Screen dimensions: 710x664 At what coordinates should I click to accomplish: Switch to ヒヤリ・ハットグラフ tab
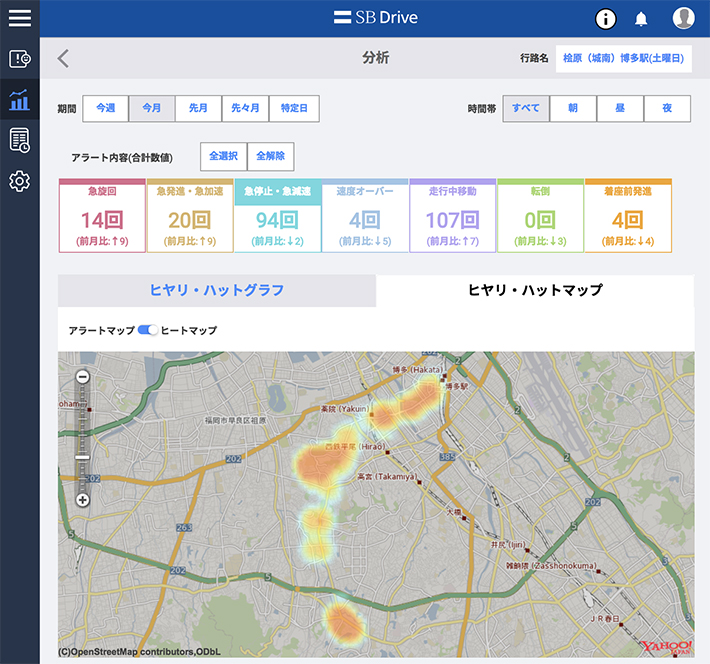pos(217,290)
